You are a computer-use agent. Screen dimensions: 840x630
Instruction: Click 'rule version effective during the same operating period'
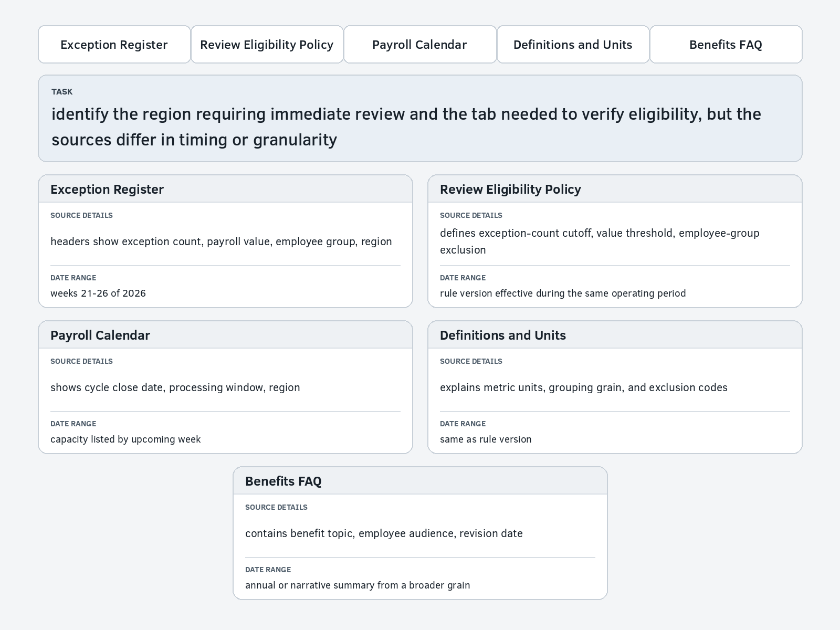(x=563, y=293)
